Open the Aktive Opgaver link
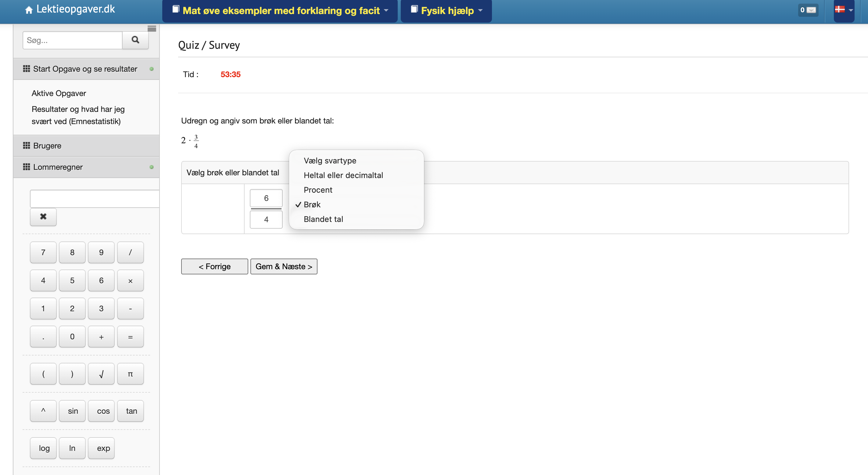The width and height of the screenshot is (868, 475). tap(59, 93)
